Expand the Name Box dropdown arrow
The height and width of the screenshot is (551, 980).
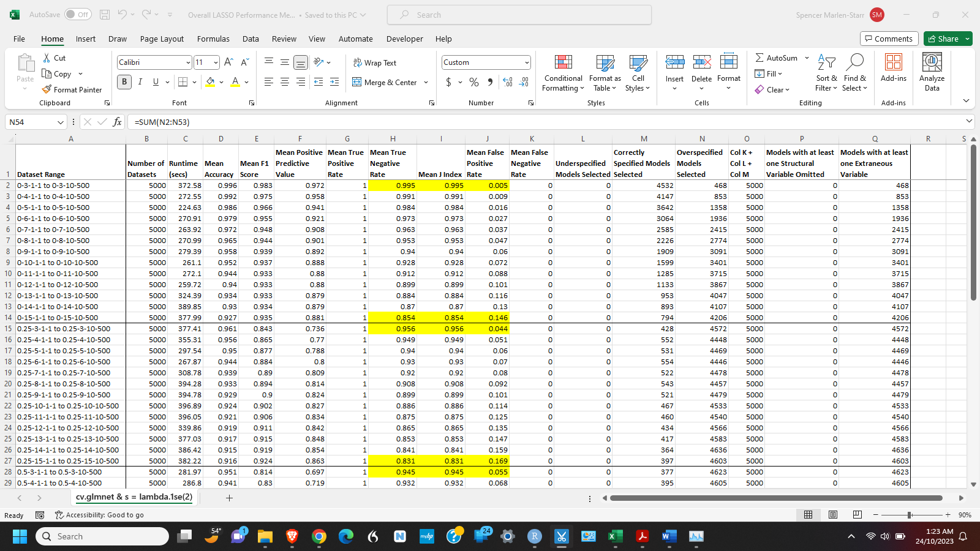61,122
